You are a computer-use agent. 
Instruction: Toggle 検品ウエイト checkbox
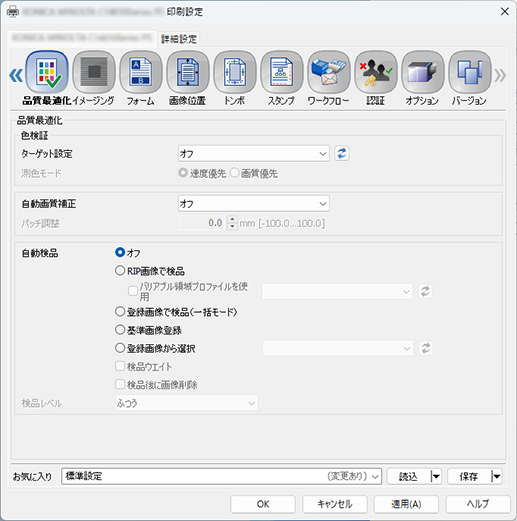pos(120,366)
